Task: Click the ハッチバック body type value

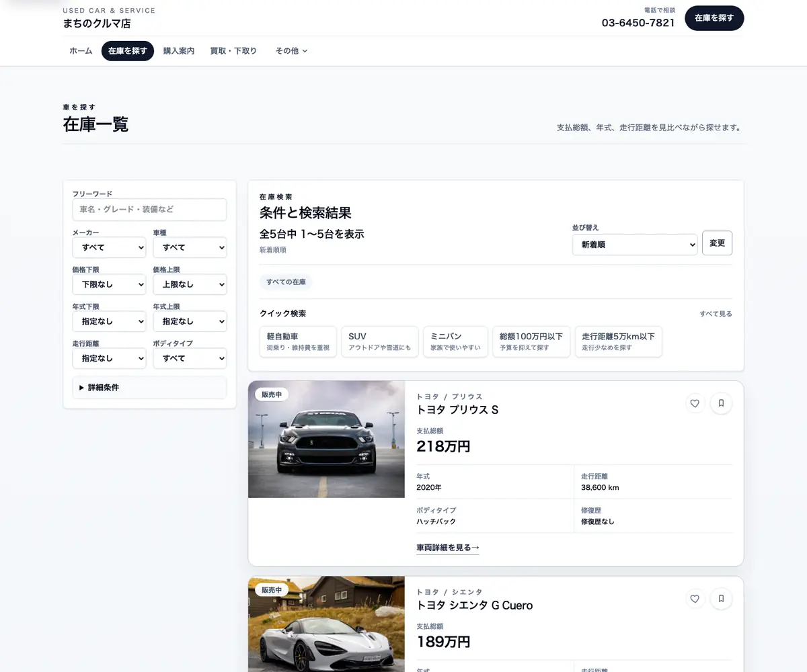Action: click(436, 521)
